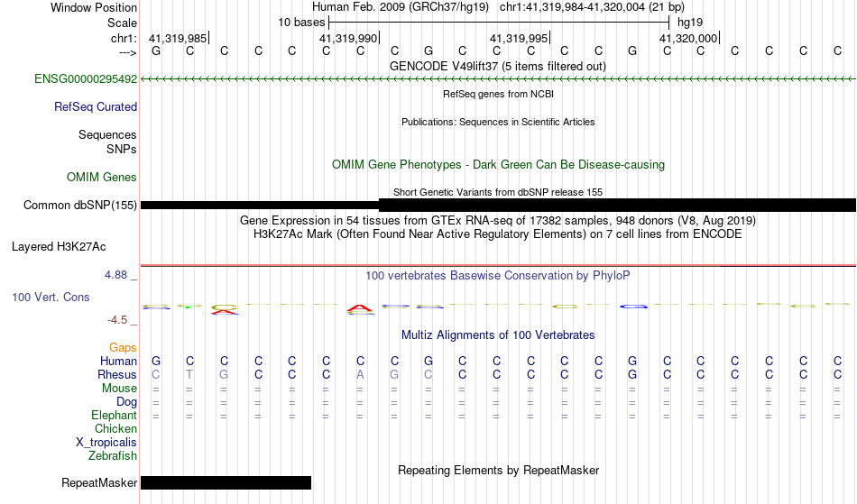Click the GENCODE V49lift37 track title

coord(498,67)
